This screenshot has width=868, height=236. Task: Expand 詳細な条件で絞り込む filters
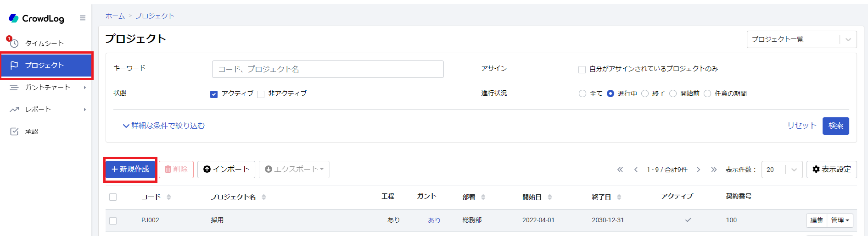point(164,126)
